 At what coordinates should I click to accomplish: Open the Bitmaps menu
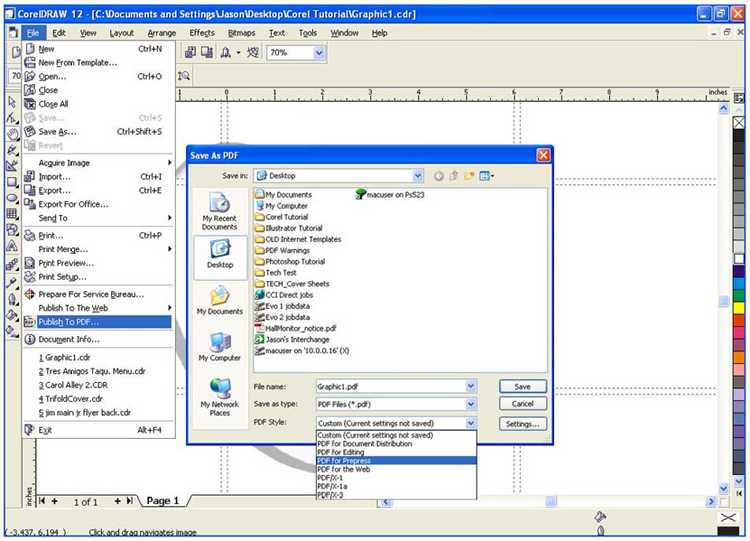pos(242,33)
